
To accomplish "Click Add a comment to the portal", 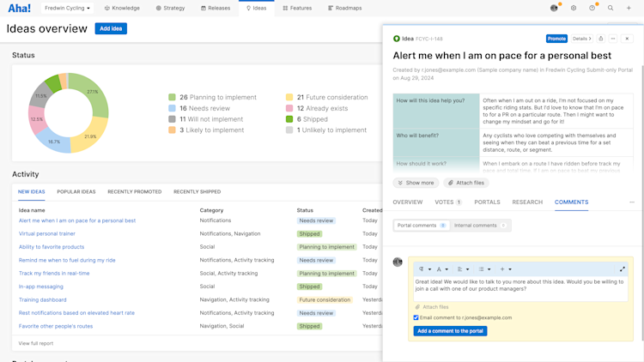I will (x=450, y=331).
